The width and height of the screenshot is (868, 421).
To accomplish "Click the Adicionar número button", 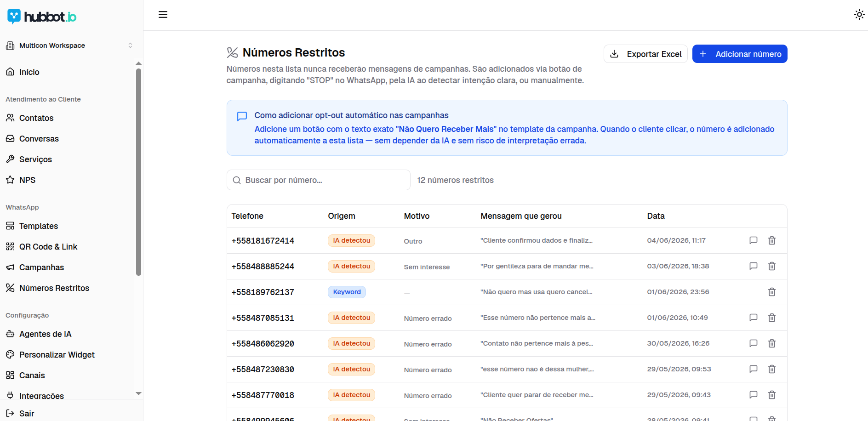I will (x=740, y=54).
